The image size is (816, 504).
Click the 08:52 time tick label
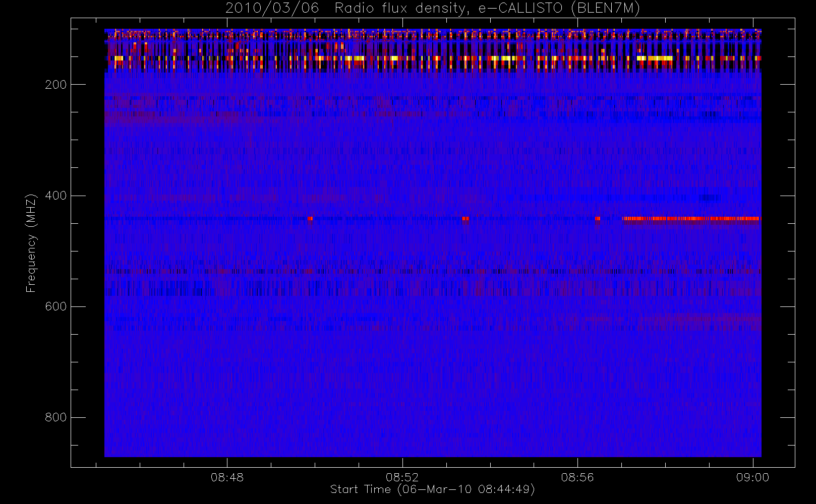click(402, 477)
